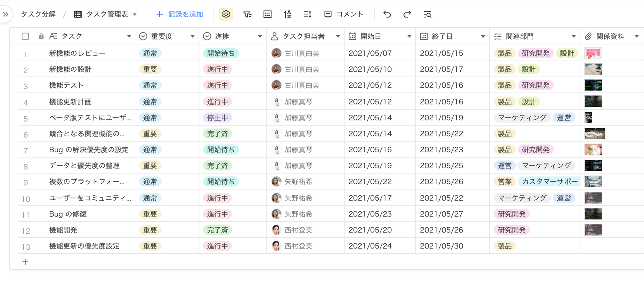Click 古川真由美 avatar in row 1

coord(276,53)
